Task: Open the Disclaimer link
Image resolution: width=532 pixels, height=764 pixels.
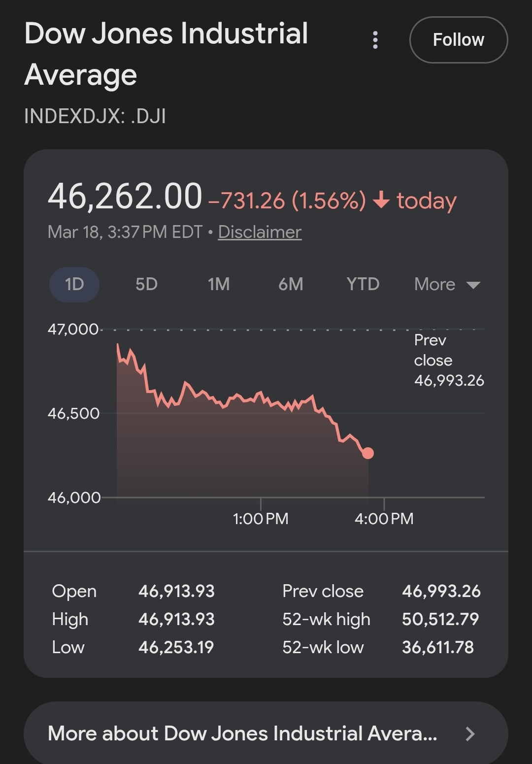Action: pos(260,232)
